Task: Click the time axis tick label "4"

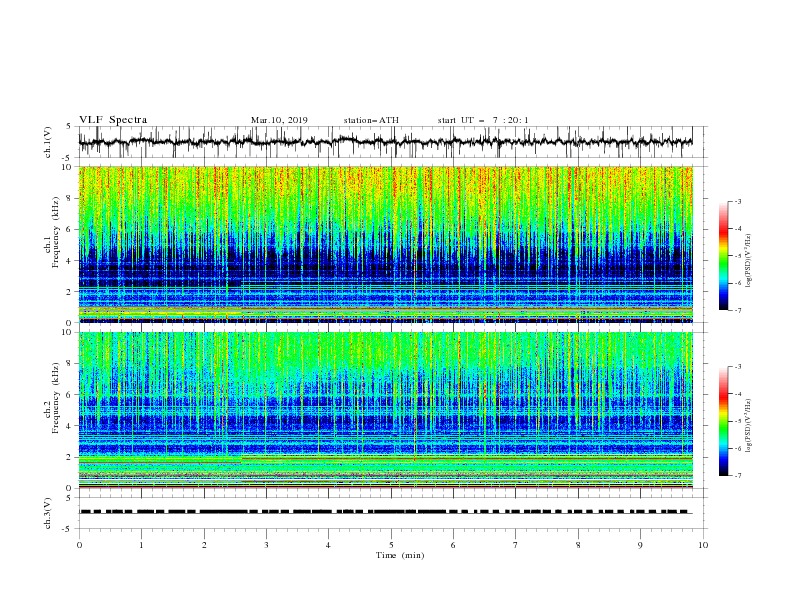Action: (x=328, y=545)
